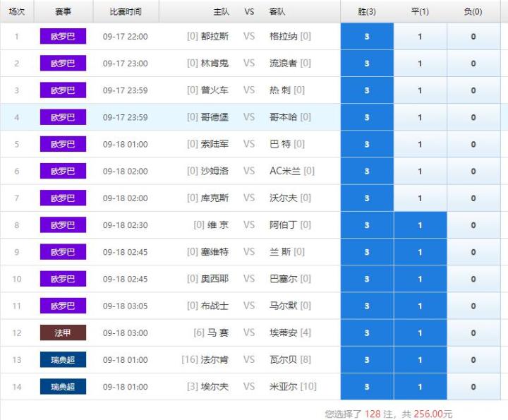Open the home team 哥德堡 link
Screen dimensions: 508x420
214,117
